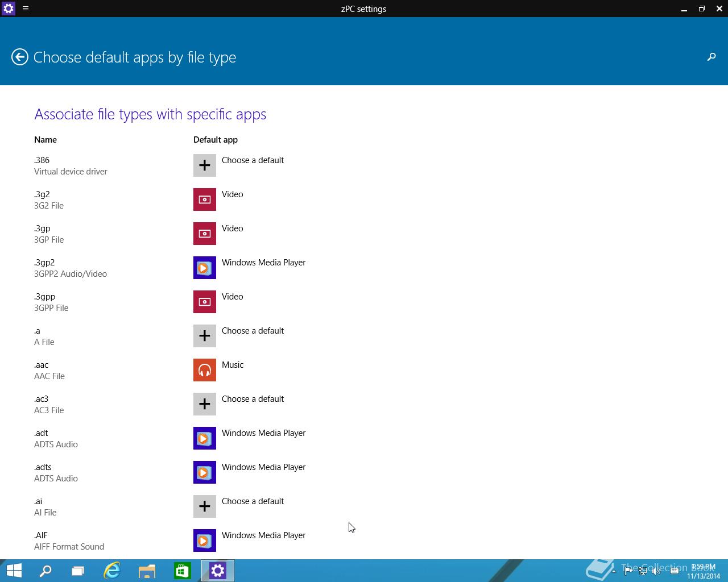Click the "Name" column header
This screenshot has height=582, width=728.
45,140
